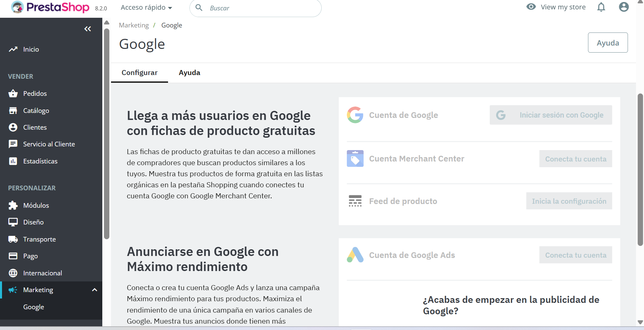Click heading Anunciarse en Google con Máximo rendimiento
This screenshot has width=644, height=330.
point(203,259)
